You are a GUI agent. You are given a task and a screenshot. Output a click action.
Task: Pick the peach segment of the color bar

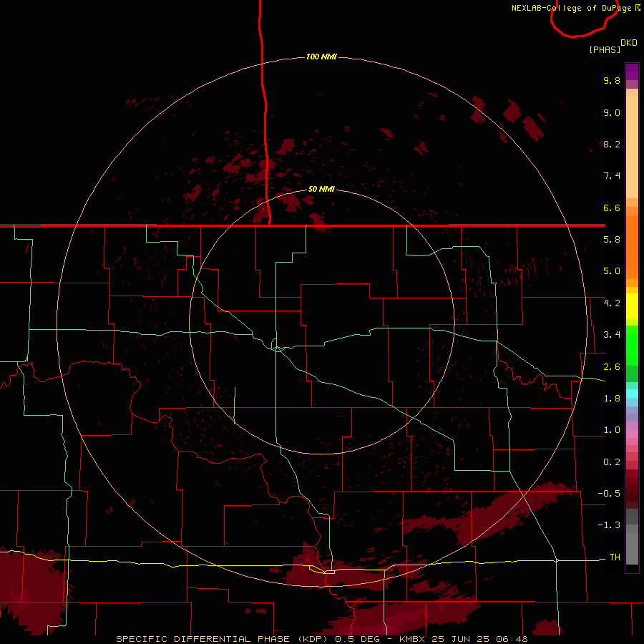(x=632, y=147)
